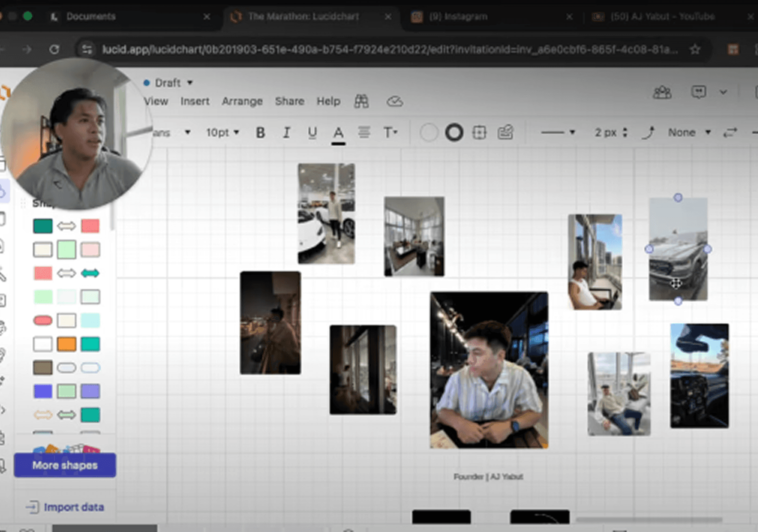Open text alignment options

(x=364, y=133)
